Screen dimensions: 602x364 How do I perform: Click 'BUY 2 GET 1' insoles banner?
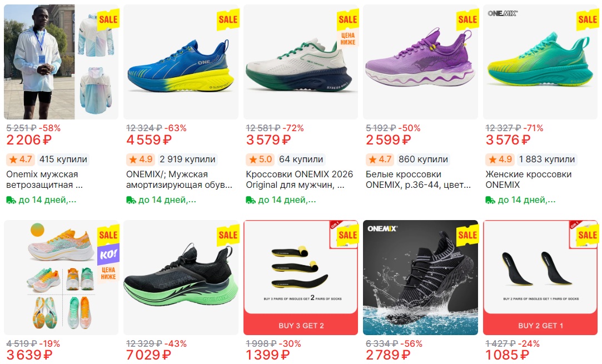540,326
